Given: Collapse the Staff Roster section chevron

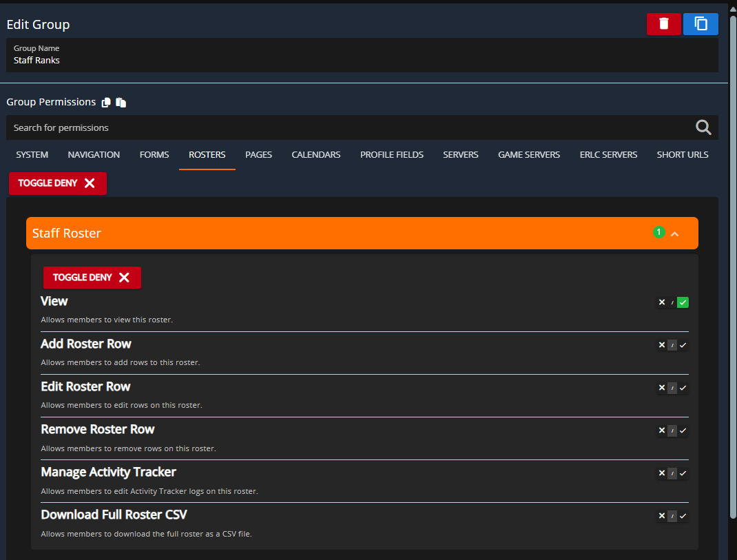Looking at the screenshot, I should pos(675,234).
